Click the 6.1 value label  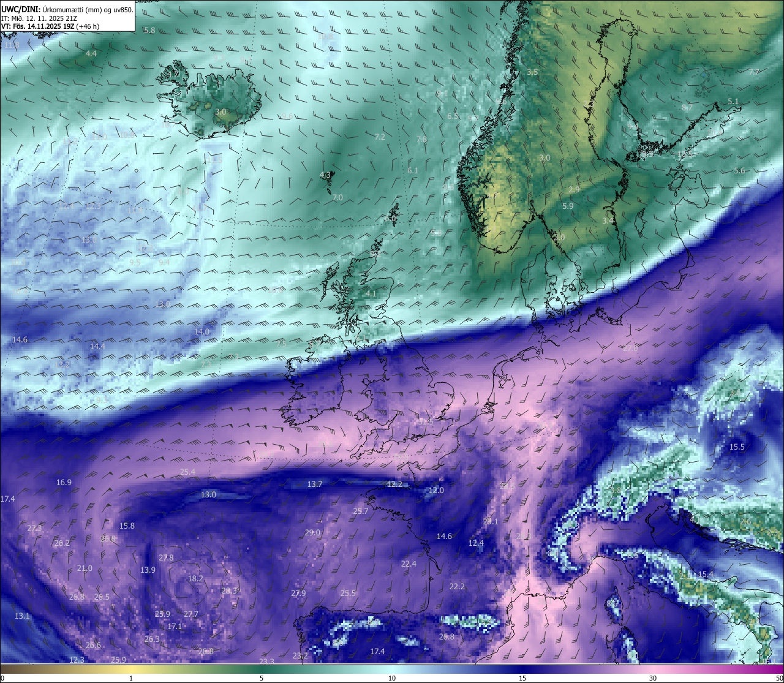[413, 171]
